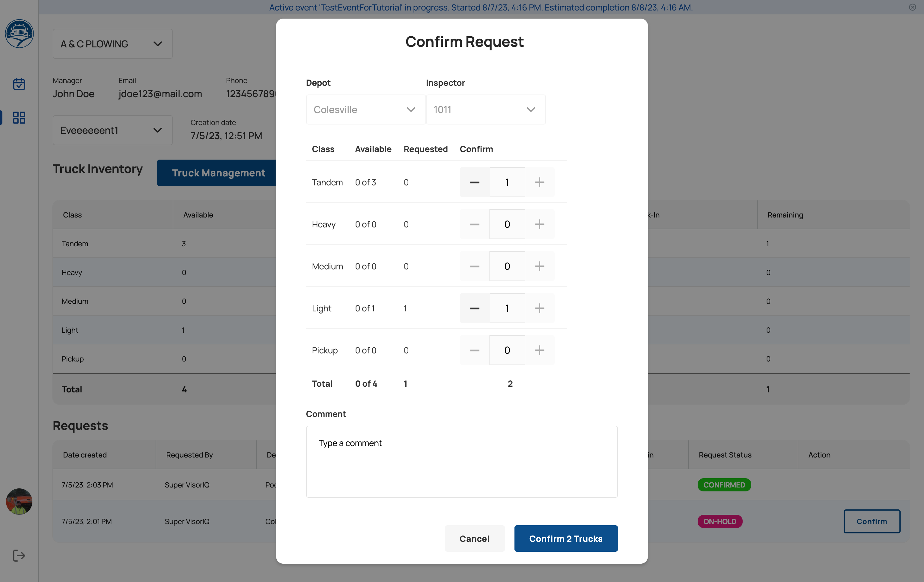Expand the Inspector 1011 dropdown

point(485,110)
